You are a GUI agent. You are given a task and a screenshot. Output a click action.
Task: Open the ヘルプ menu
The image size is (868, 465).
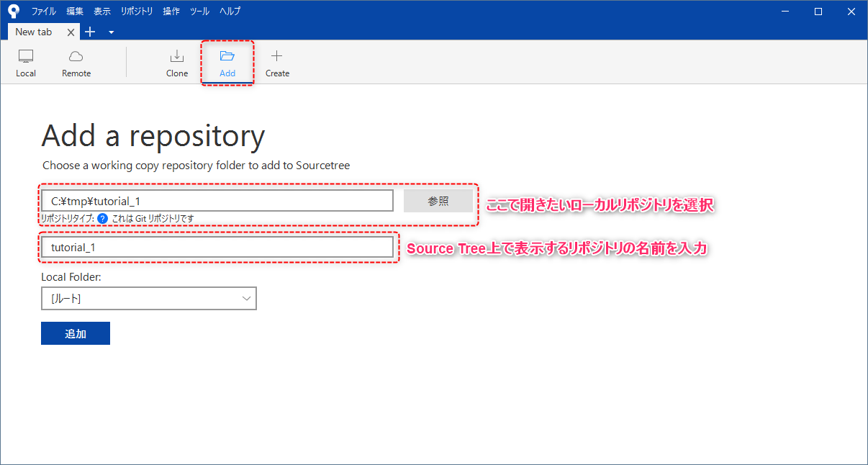(230, 11)
